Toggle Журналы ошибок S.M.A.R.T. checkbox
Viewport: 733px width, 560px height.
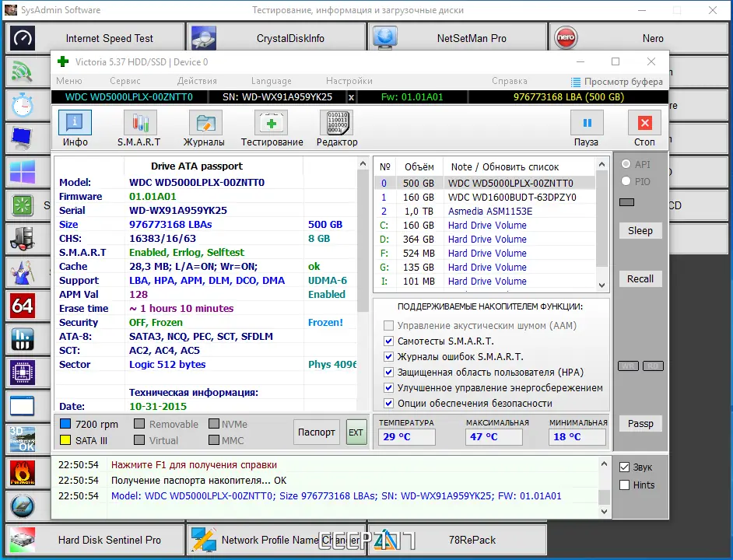[388, 357]
